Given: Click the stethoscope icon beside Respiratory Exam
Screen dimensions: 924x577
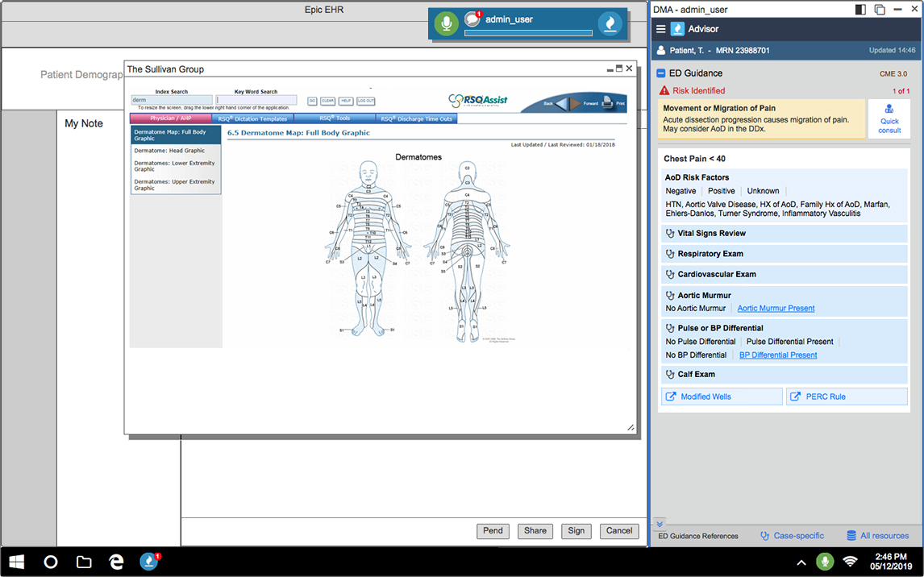Looking at the screenshot, I should pos(670,254).
